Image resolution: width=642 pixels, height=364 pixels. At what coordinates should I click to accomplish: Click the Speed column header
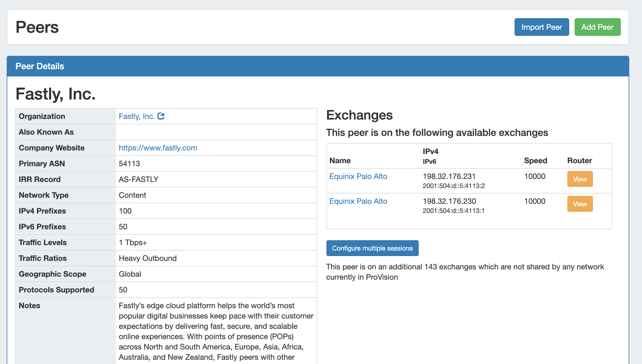point(535,161)
